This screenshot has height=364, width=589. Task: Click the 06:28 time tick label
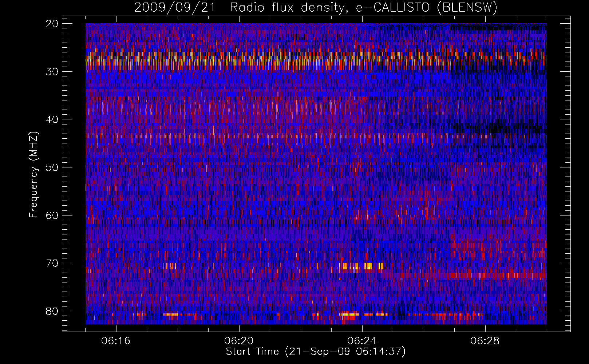tap(485, 341)
